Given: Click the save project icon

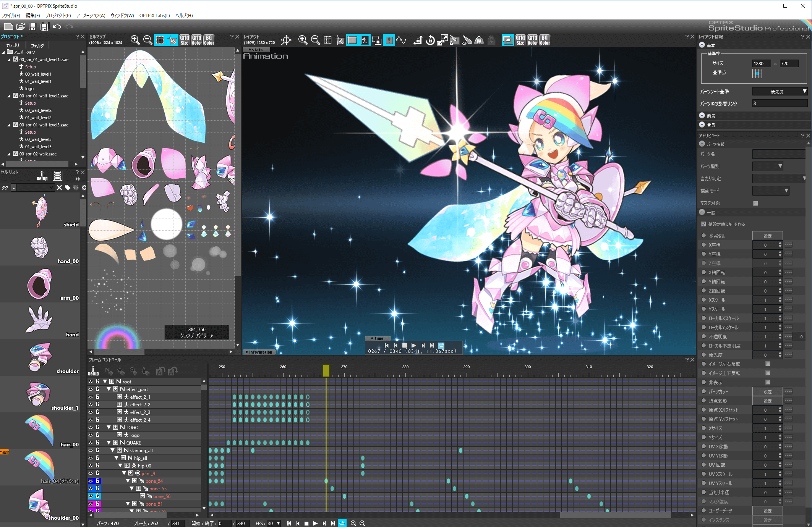Looking at the screenshot, I should (x=33, y=26).
